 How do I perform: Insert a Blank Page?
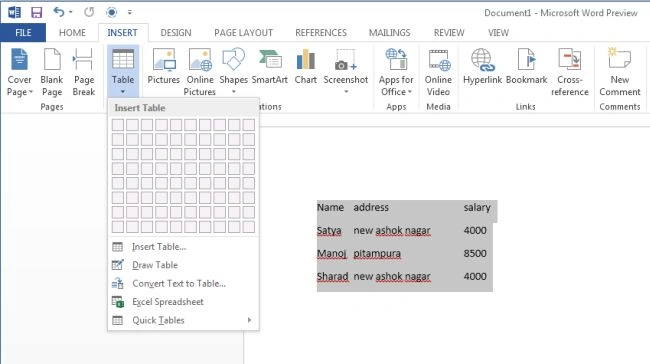pos(52,72)
